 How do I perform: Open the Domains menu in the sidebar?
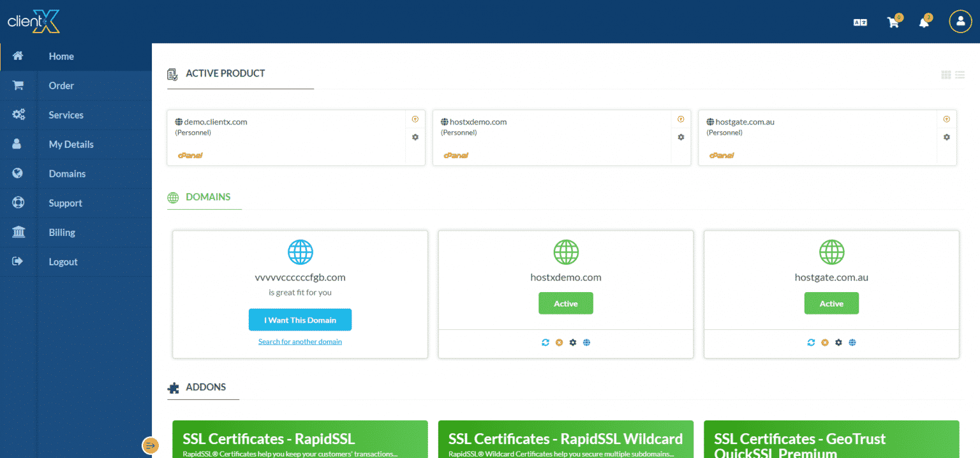coord(67,174)
